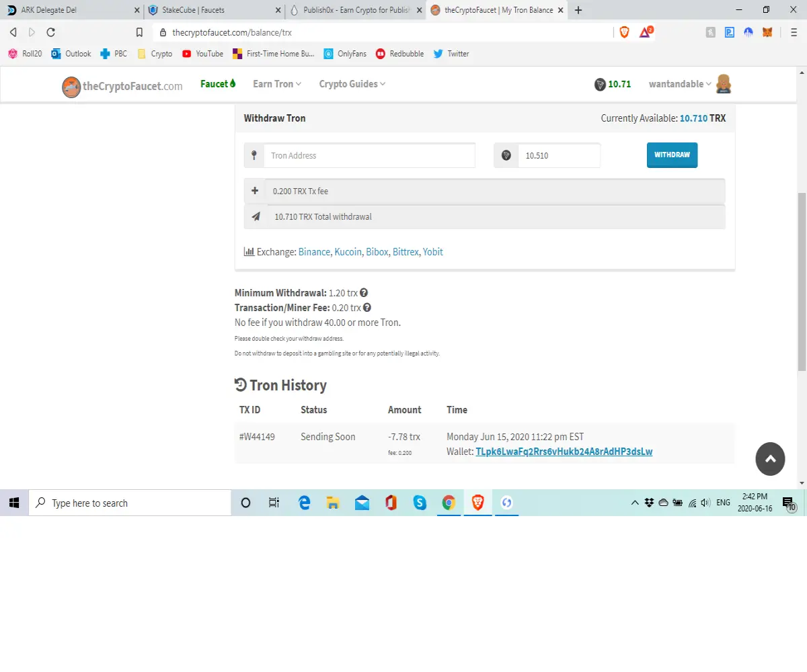Reload the page with refresh icon

pyautogui.click(x=50, y=32)
